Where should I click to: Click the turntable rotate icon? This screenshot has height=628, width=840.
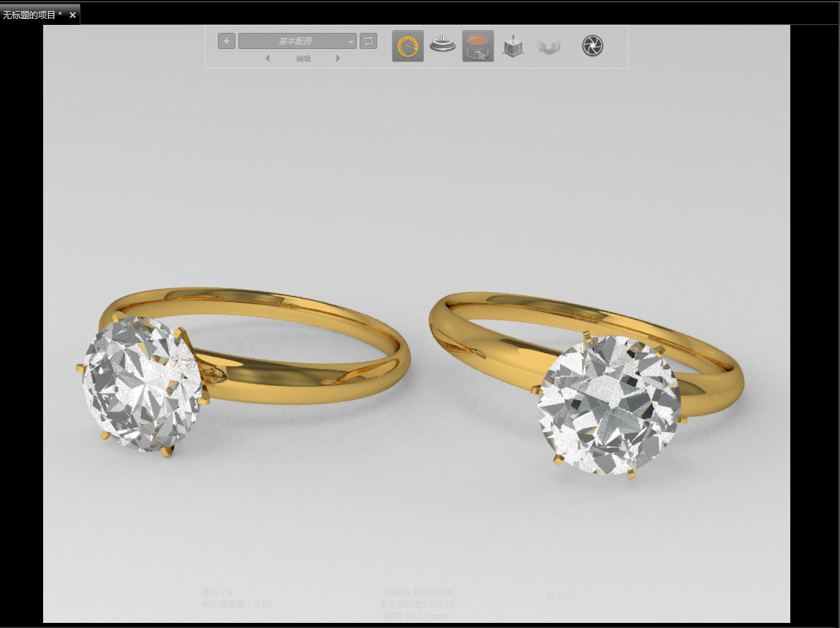tap(442, 45)
